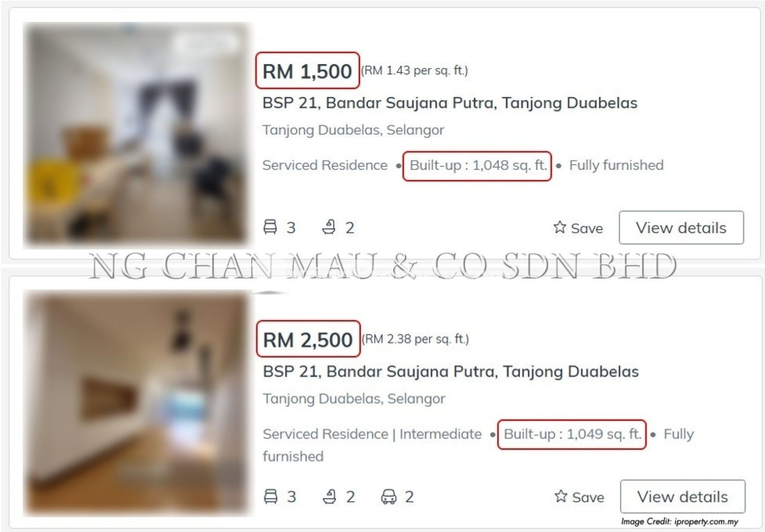
Task: Click the Built-up : 1,048 sq. ft. text
Action: (478, 165)
